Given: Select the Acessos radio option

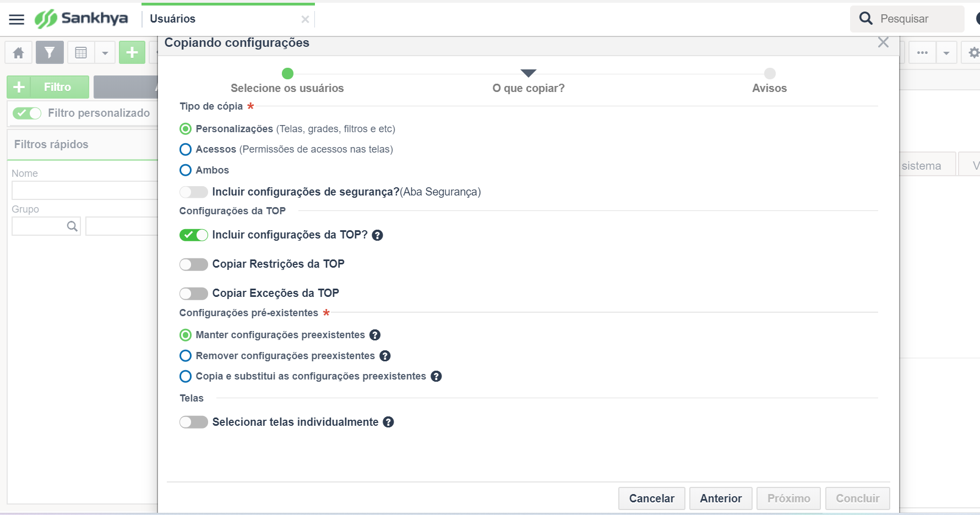Looking at the screenshot, I should 186,149.
